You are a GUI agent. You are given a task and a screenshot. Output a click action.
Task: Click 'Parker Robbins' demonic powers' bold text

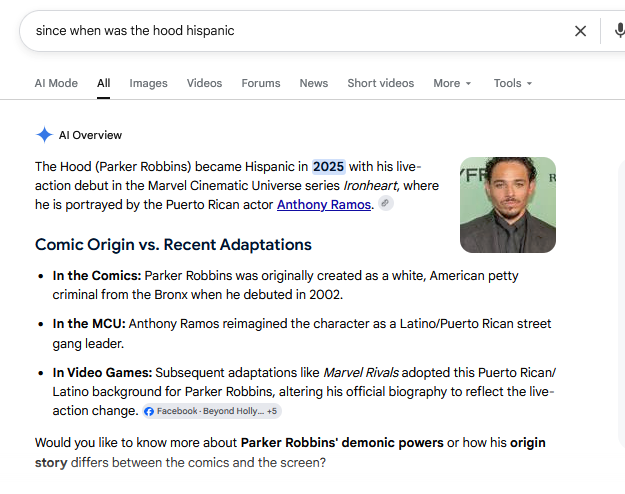tap(342, 443)
